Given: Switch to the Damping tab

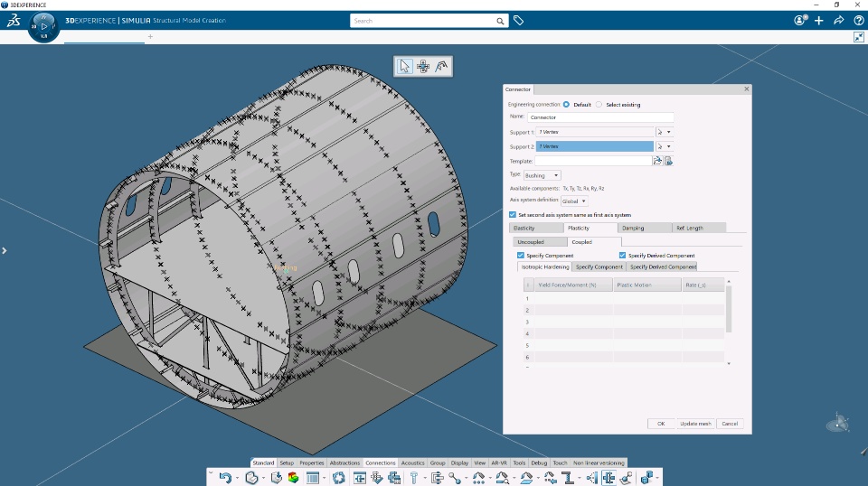Looking at the screenshot, I should [x=644, y=228].
